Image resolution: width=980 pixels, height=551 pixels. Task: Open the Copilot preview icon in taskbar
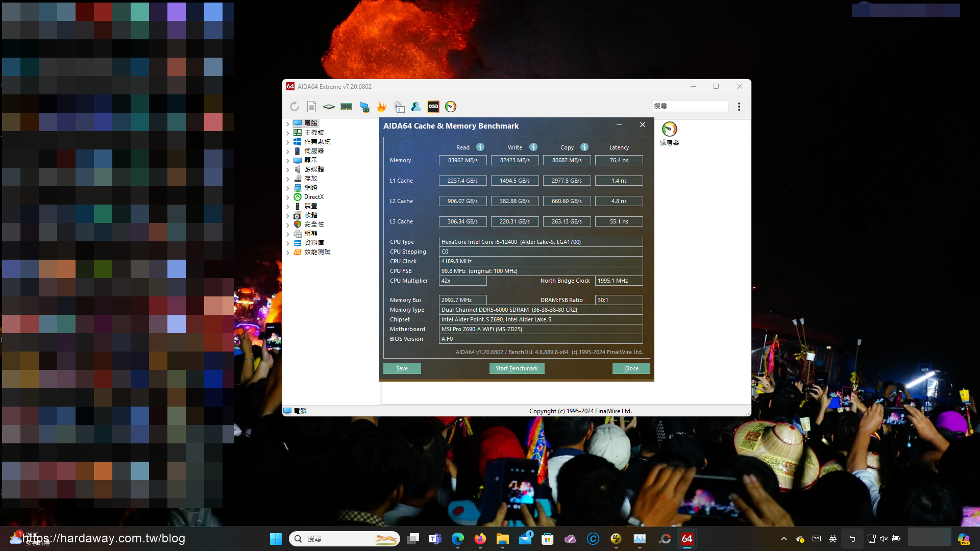(x=964, y=539)
